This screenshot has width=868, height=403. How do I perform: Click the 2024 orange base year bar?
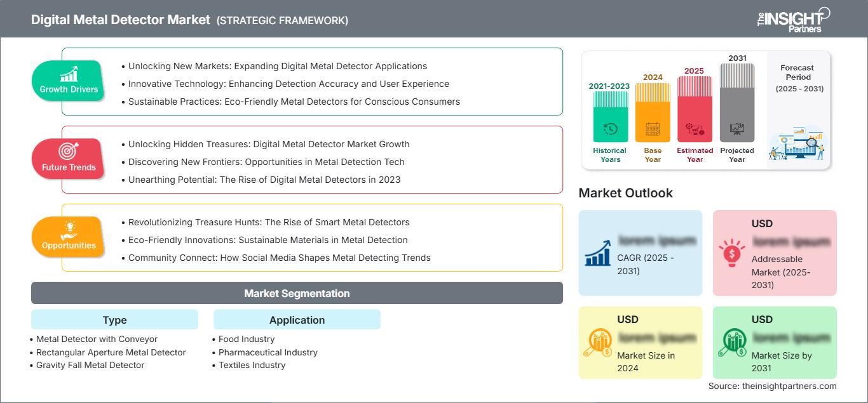[653, 113]
